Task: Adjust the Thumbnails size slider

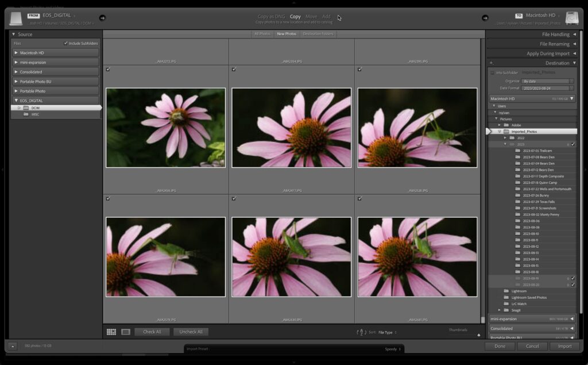Action: click(x=479, y=335)
